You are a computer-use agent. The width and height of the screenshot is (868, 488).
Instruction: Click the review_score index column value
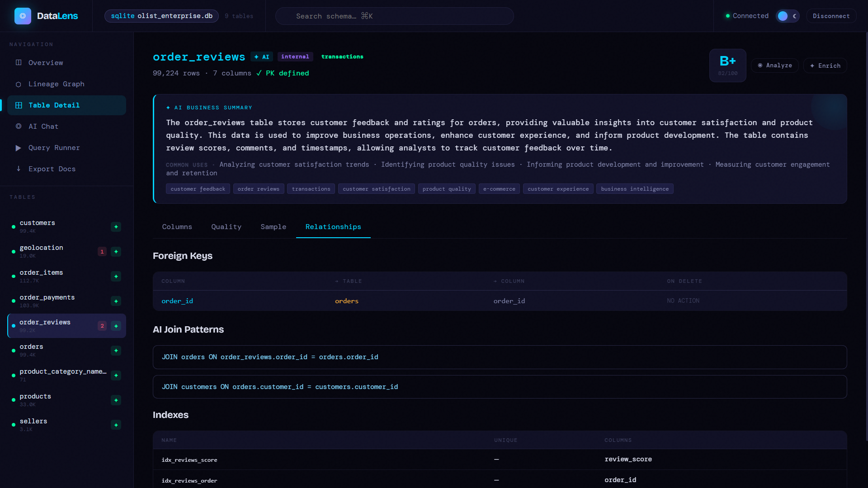point(628,459)
